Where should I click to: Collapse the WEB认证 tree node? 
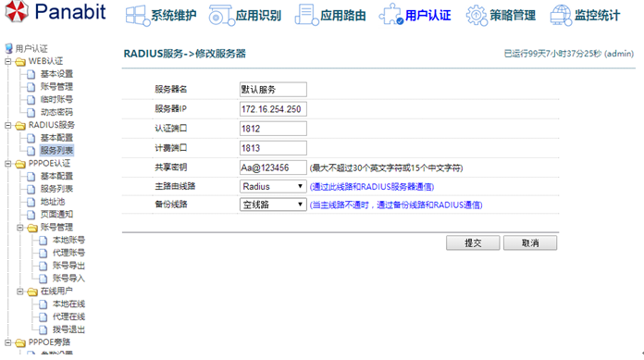[7, 62]
